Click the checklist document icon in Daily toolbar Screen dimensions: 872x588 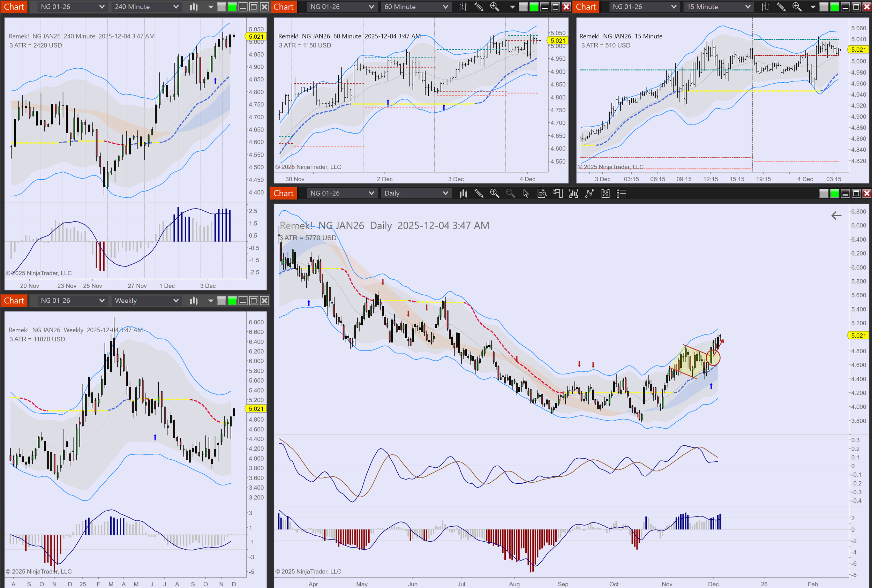[x=605, y=193]
